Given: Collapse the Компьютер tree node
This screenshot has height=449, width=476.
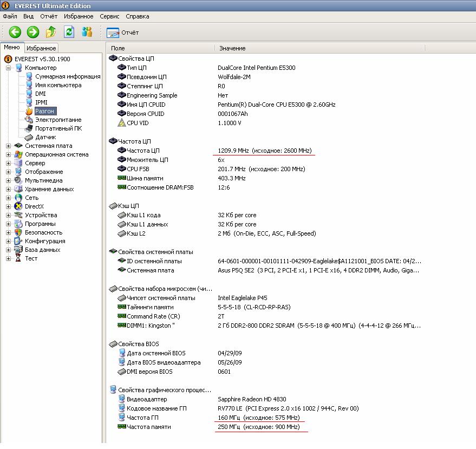Looking at the screenshot, I should coord(9,68).
